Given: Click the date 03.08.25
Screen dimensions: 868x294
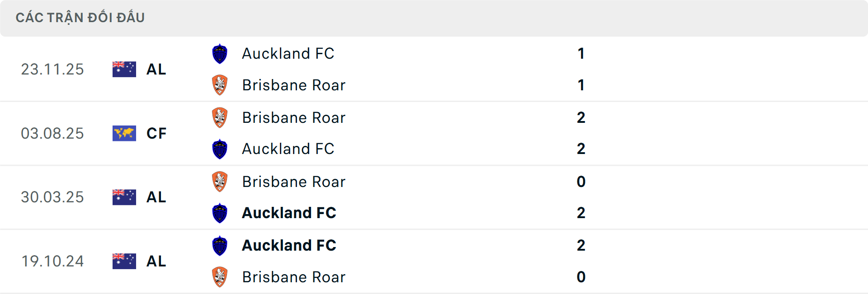Looking at the screenshot, I should tap(52, 133).
